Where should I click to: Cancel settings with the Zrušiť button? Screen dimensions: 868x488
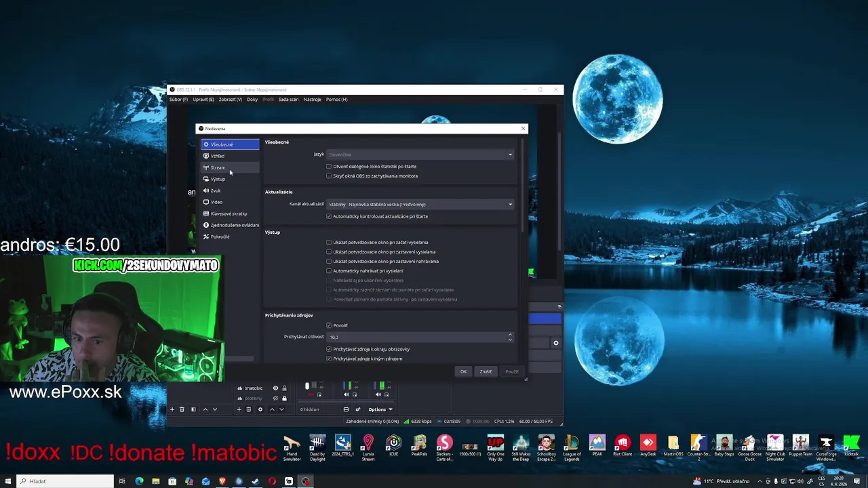pos(486,371)
